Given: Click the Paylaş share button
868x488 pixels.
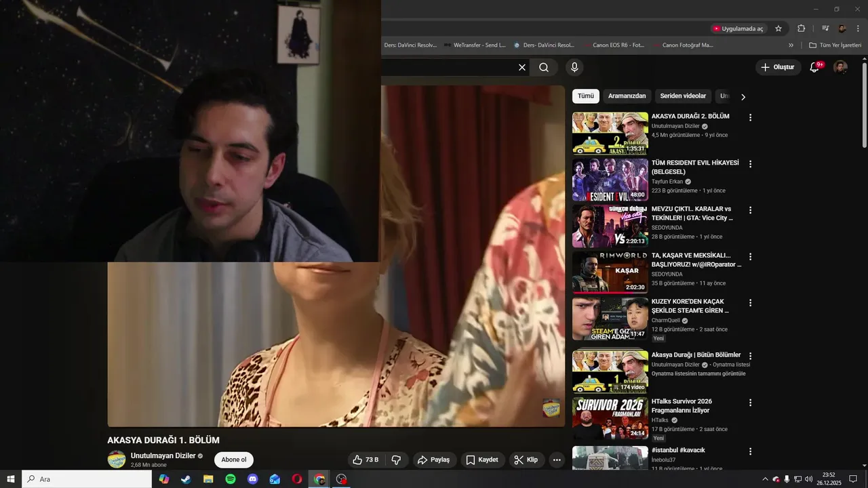Looking at the screenshot, I should pyautogui.click(x=434, y=460).
